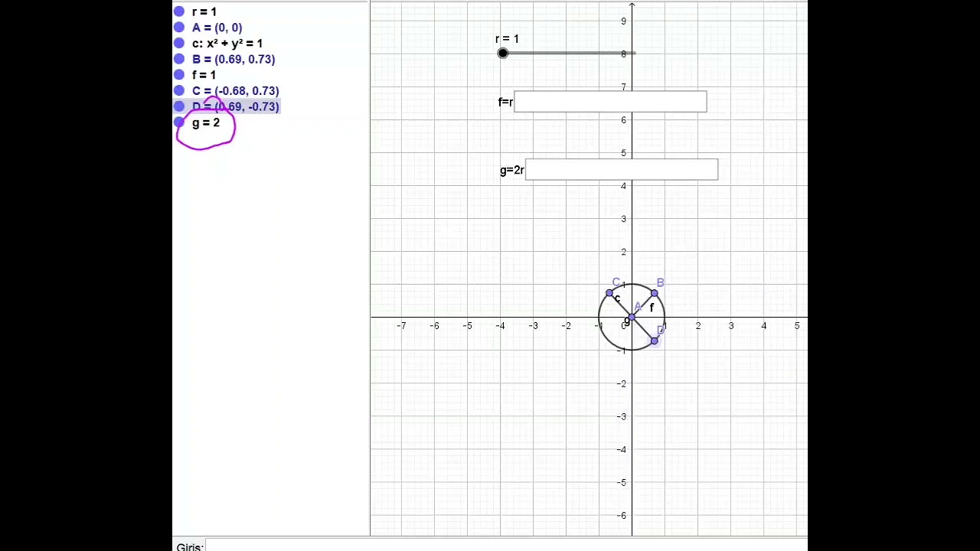Toggle visibility dot for C = (-0.68, 0.73)

tap(179, 91)
